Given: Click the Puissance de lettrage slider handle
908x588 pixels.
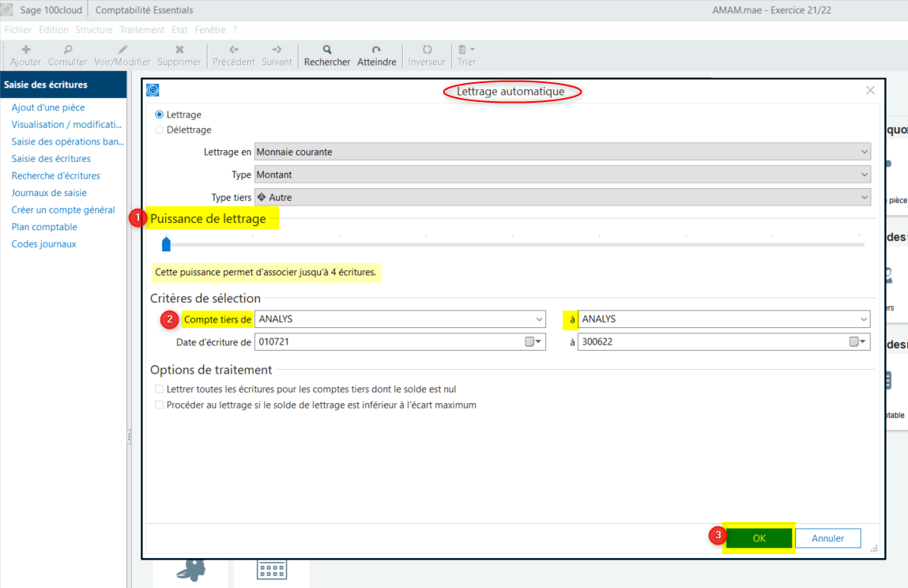Looking at the screenshot, I should 166,243.
